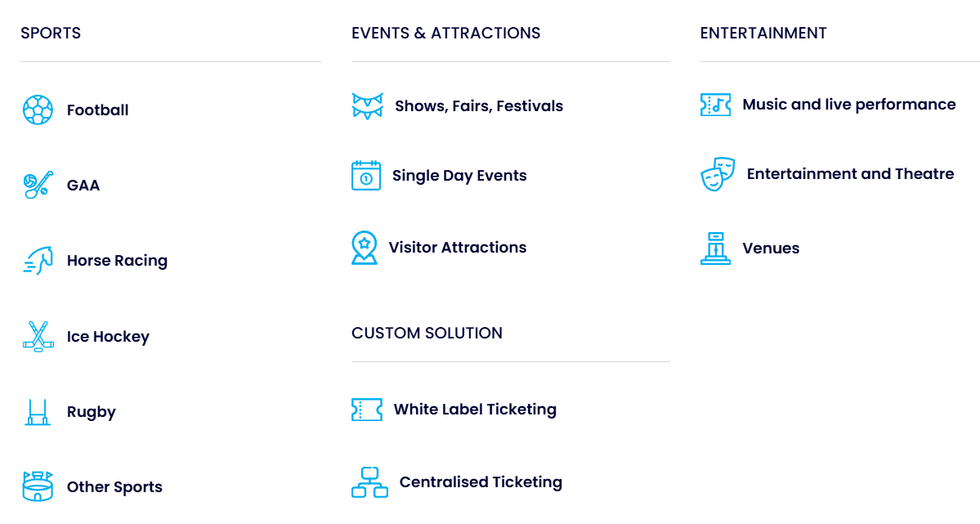
Task: Click the Centralised Ticketing network icon
Action: [x=369, y=482]
